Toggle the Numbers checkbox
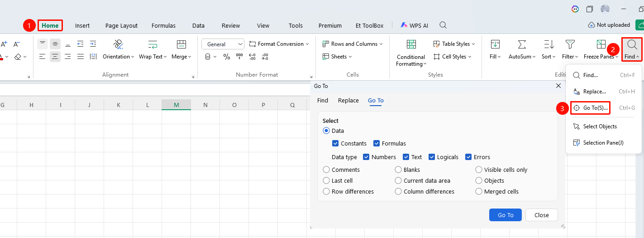 (x=366, y=157)
